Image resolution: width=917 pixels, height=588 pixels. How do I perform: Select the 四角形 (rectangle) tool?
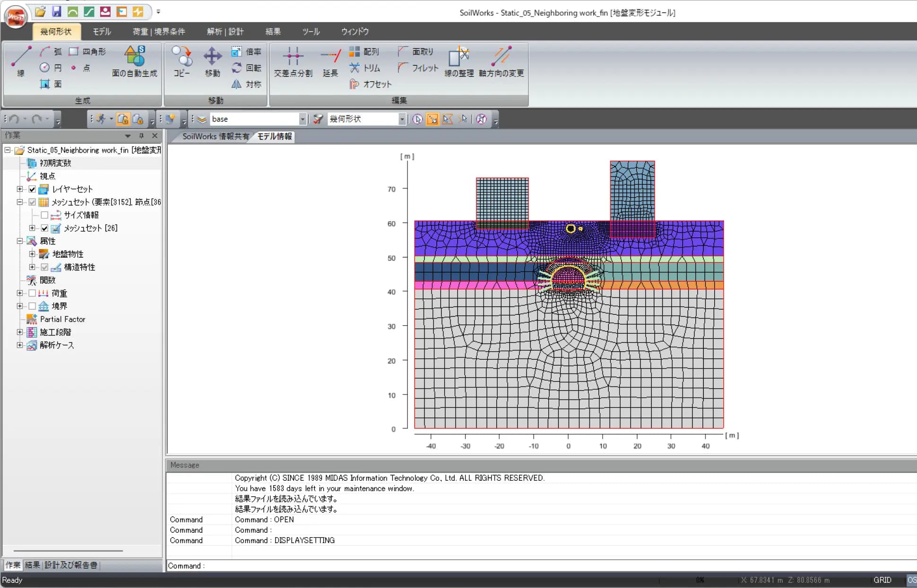(x=88, y=52)
